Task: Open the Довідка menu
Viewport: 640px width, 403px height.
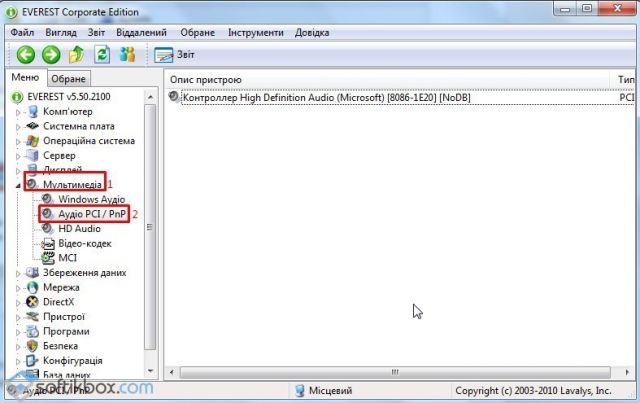Action: [x=312, y=32]
